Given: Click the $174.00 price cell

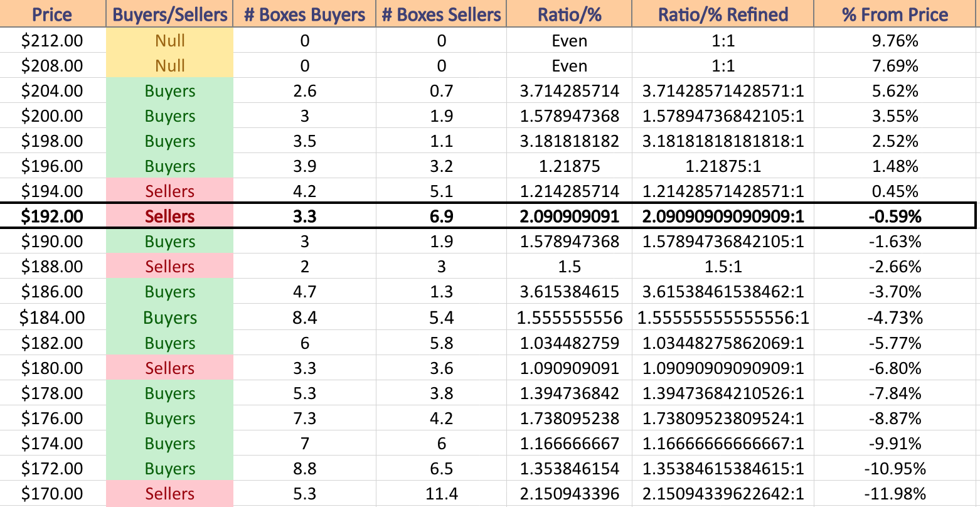Looking at the screenshot, I should 53,444.
